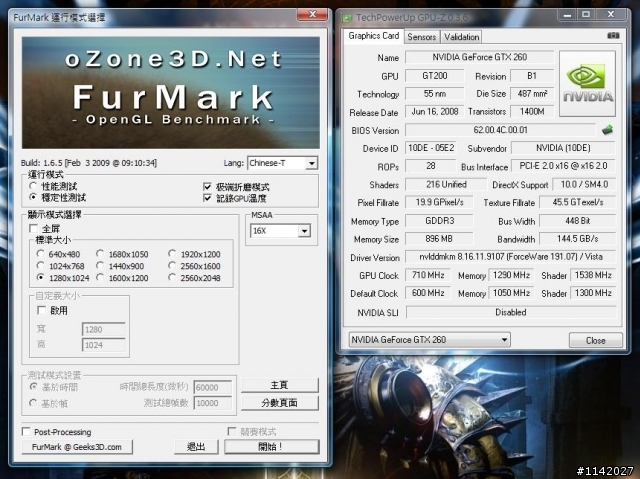
Task: Select the 640x480 resolution
Action: [x=40, y=254]
